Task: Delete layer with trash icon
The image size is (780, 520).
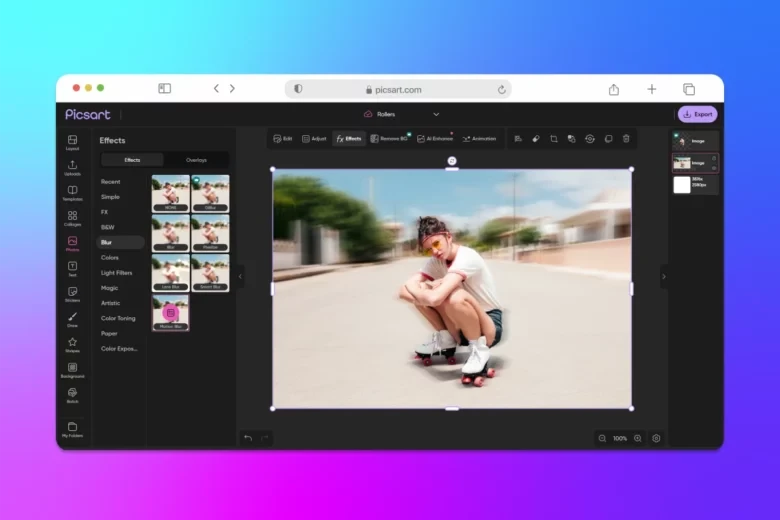Action: [x=626, y=139]
